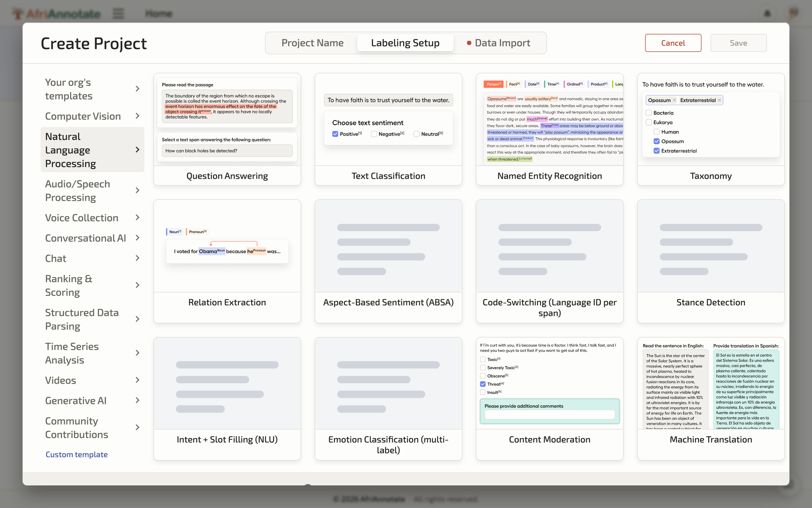This screenshot has height=508, width=812.
Task: Expand the Chat category
Action: tap(92, 258)
